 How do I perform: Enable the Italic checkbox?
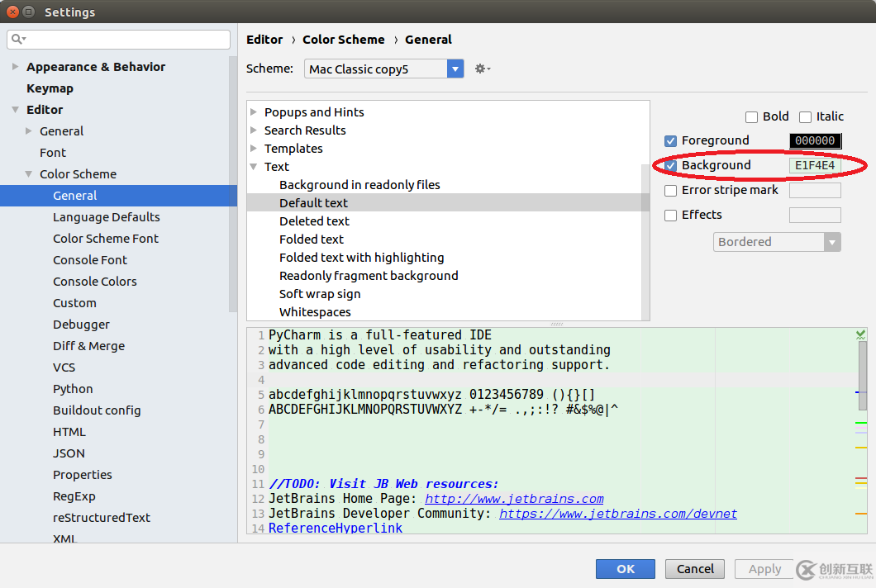pyautogui.click(x=806, y=117)
